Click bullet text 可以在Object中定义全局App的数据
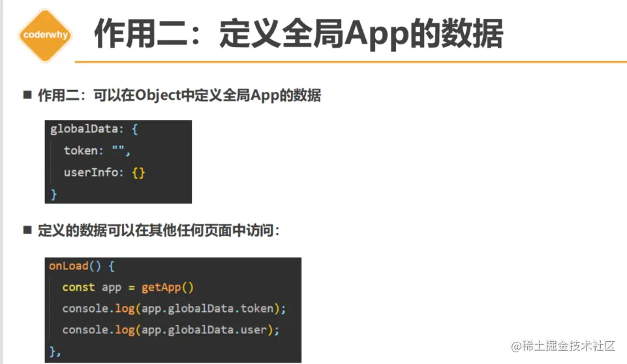 pyautogui.click(x=207, y=95)
